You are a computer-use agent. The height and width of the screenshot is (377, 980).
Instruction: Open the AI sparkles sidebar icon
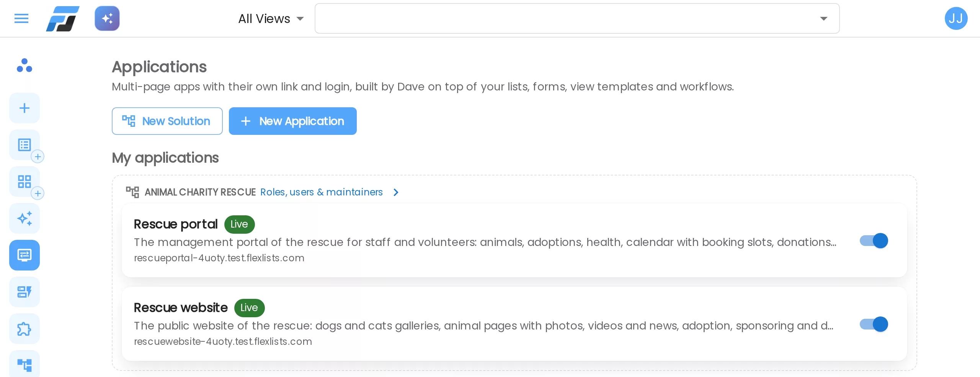coord(24,218)
